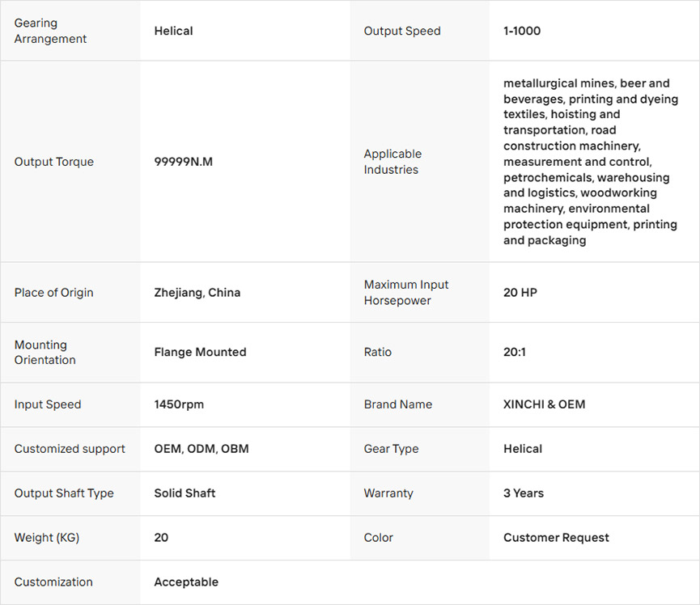The image size is (700, 605).
Task: Select the Flange Mounted value
Action: point(200,352)
